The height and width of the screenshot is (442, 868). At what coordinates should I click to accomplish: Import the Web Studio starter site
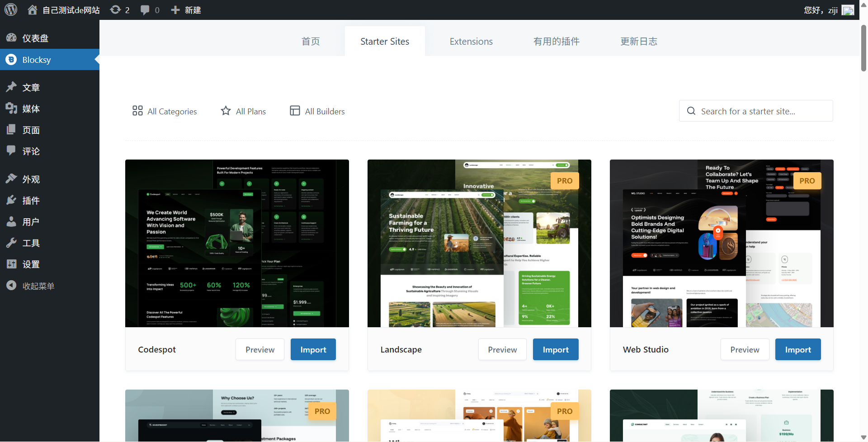point(798,349)
